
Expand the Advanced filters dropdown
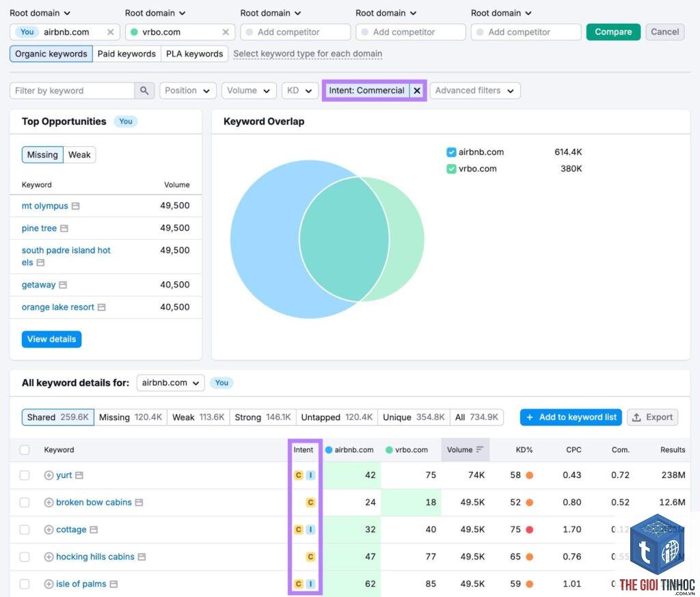[476, 91]
